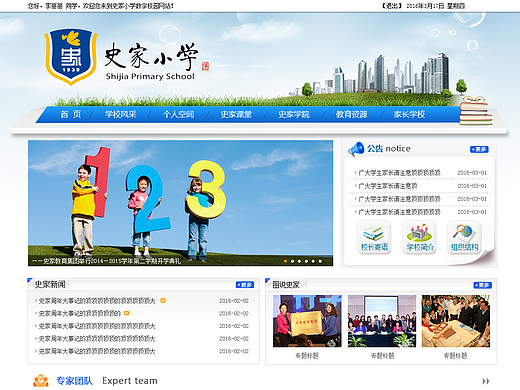Screen dimensions: 520x390
Task: Open the 史家课堂 menu item
Action: pyautogui.click(x=236, y=114)
